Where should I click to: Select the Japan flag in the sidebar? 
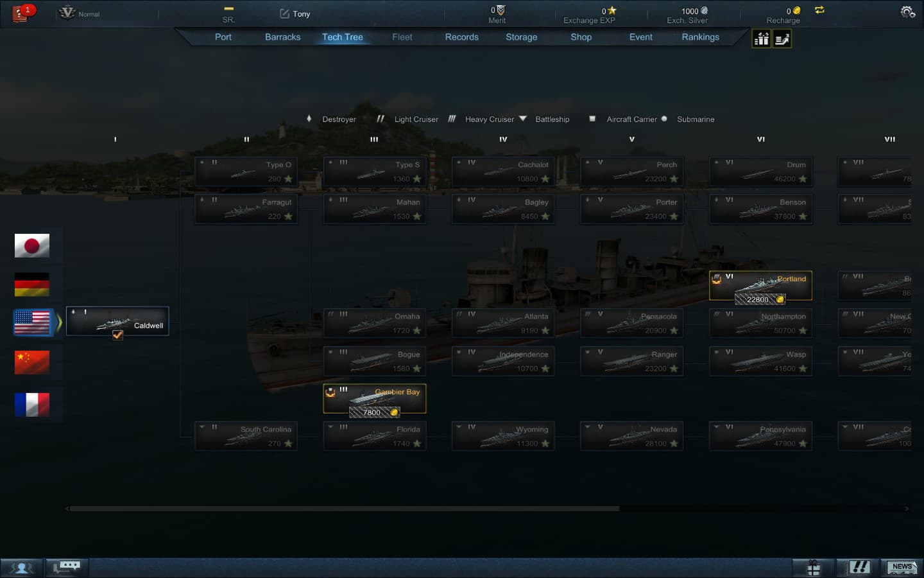pyautogui.click(x=31, y=245)
